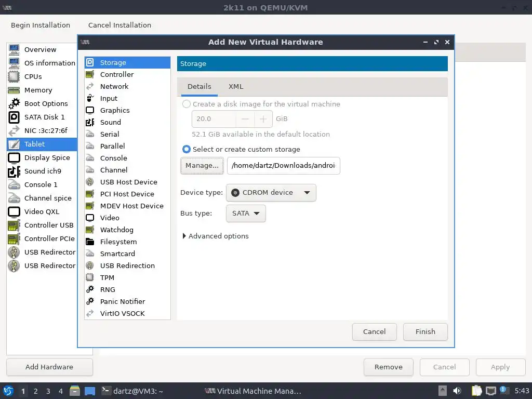The height and width of the screenshot is (399, 532).
Task: Open NIC :3c:27:6f in sidebar
Action: pyautogui.click(x=42, y=130)
